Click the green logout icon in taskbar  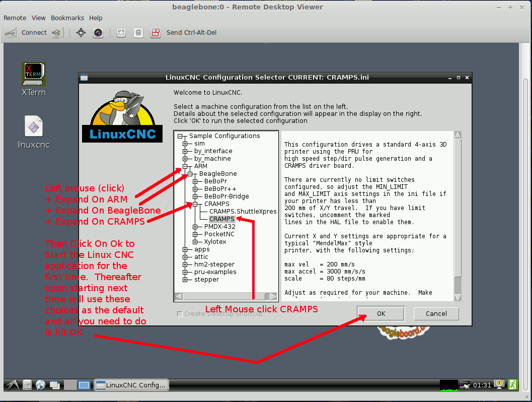(513, 385)
